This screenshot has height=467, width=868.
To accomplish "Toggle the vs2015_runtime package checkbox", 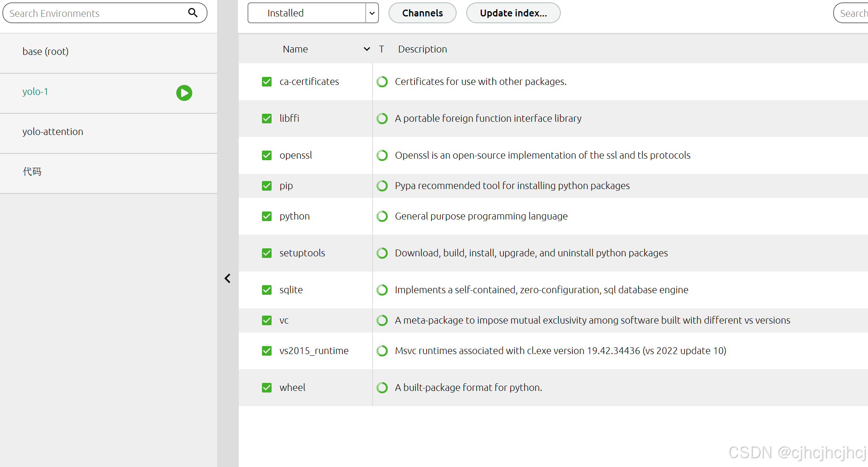I will point(267,351).
